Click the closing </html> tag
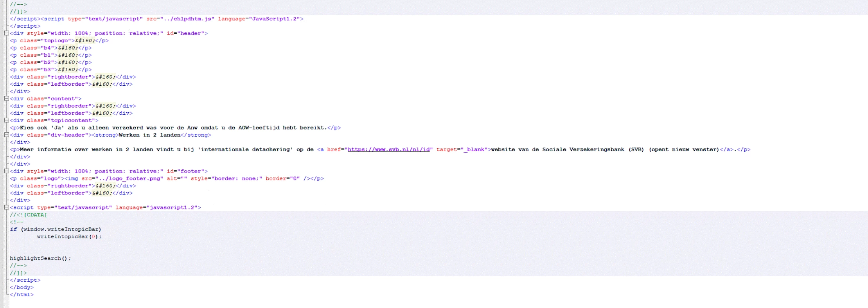The width and height of the screenshot is (868, 308). click(22, 295)
